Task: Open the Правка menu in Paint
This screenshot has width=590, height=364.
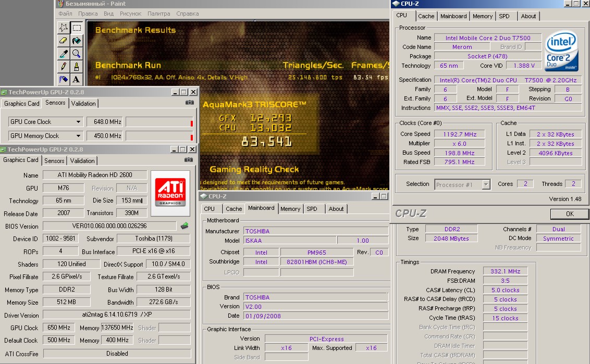Action: 88,14
